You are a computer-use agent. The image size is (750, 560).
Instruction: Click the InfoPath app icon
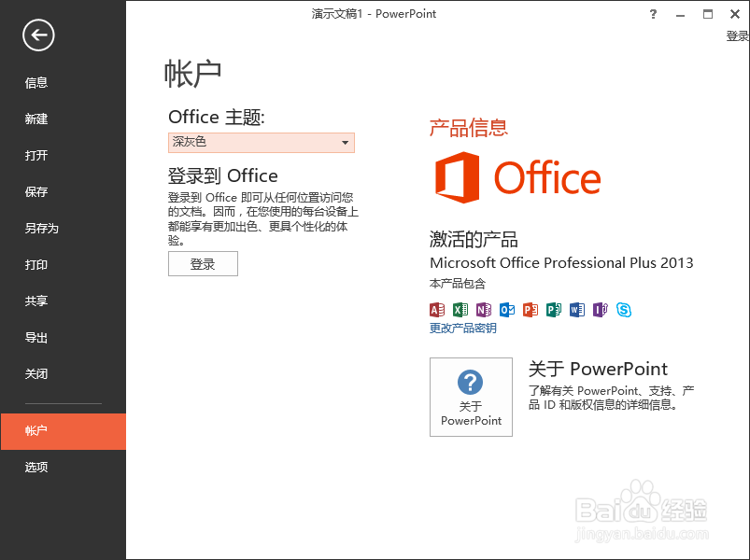click(601, 310)
